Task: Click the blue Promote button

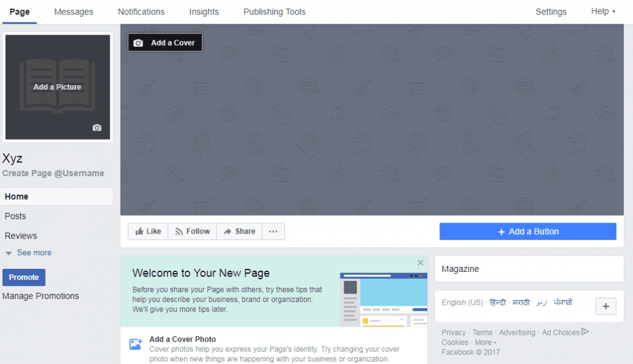Action: pyautogui.click(x=24, y=277)
